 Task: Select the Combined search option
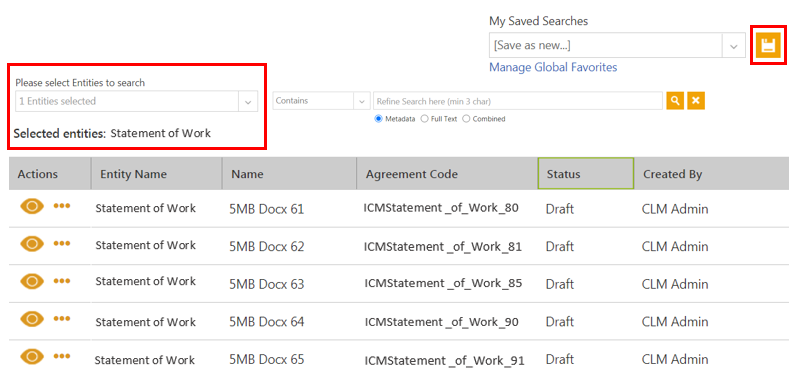[466, 119]
